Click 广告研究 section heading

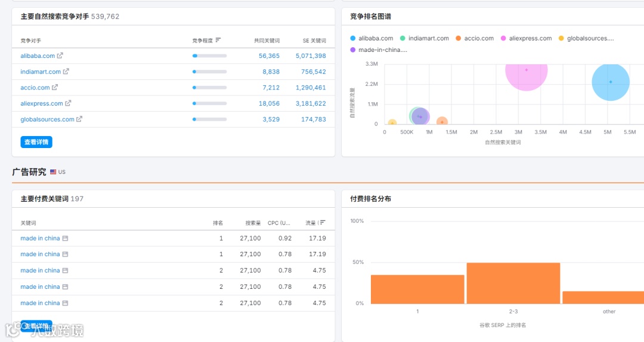pos(29,172)
